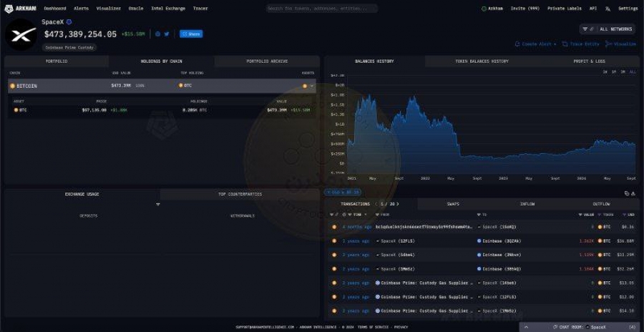Download transactions using the download icon

coord(633,193)
